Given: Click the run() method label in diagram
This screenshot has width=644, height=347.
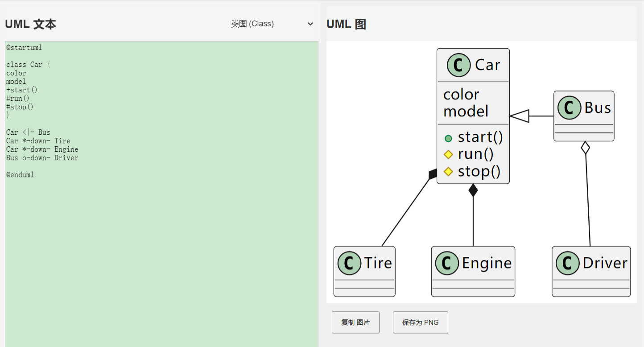Looking at the screenshot, I should (x=475, y=154).
